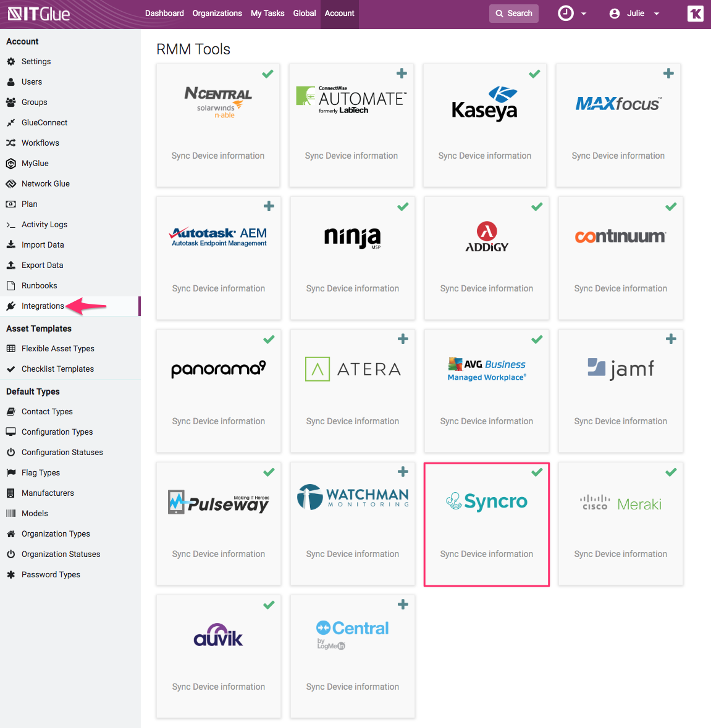
Task: Click the MyGlue hexagon icon
Action: point(11,164)
